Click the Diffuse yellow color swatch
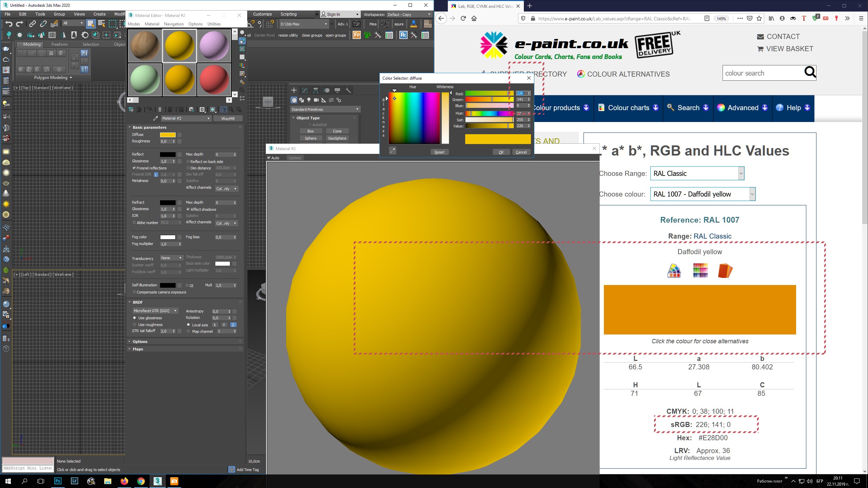Screen dimensions: 868x488 click(x=167, y=135)
